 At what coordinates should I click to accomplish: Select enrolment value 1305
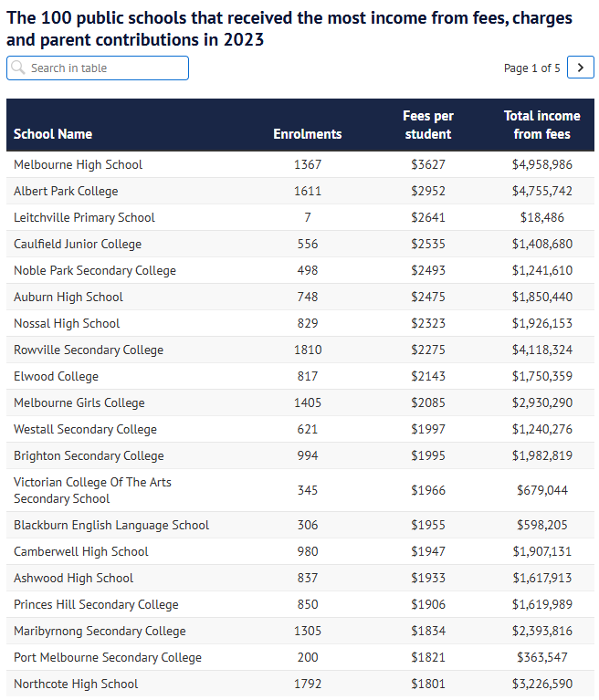(308, 631)
